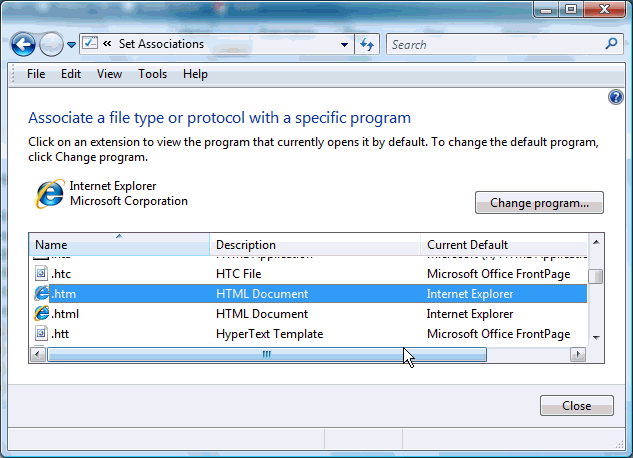The image size is (633, 458).
Task: Click Microsoft Office FrontPage in the .htt row
Action: click(499, 334)
